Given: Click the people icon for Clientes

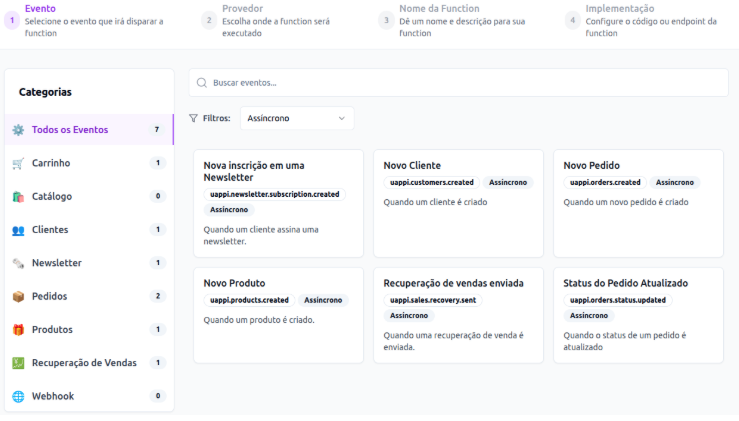Looking at the screenshot, I should [x=18, y=230].
